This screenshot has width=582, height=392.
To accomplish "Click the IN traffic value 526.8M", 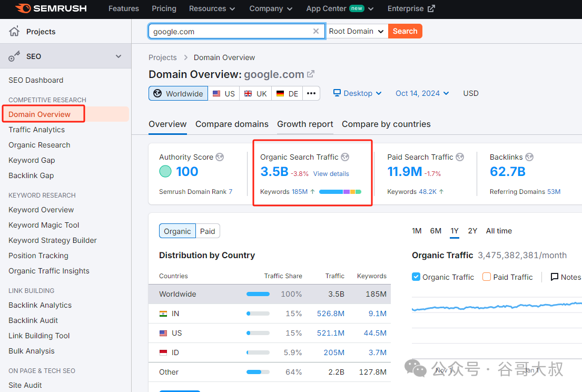I will tap(331, 313).
